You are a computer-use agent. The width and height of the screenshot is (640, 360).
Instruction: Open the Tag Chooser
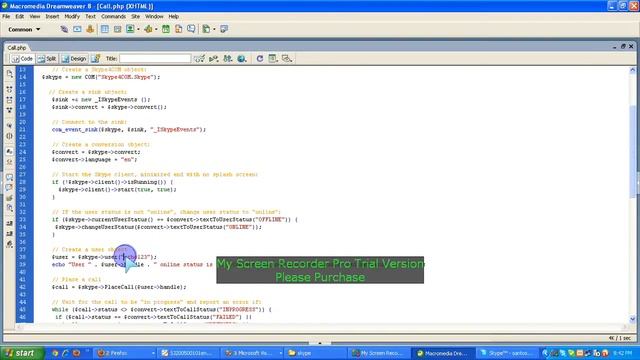coord(224,29)
